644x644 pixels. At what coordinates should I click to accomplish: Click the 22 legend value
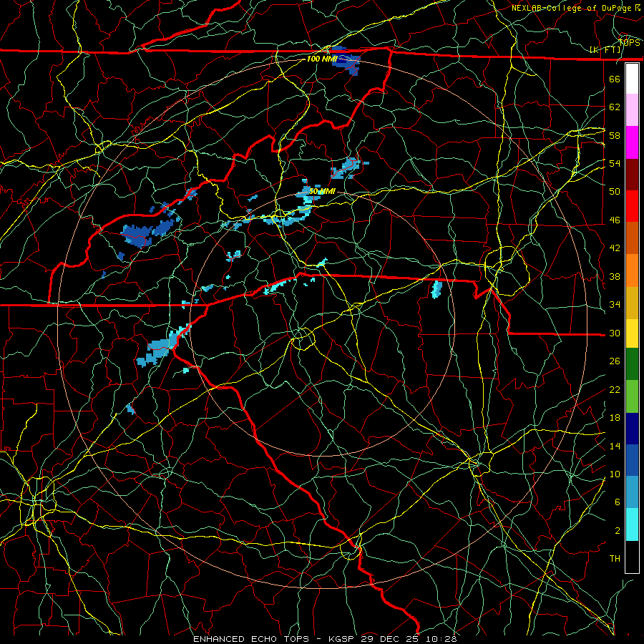(615, 389)
